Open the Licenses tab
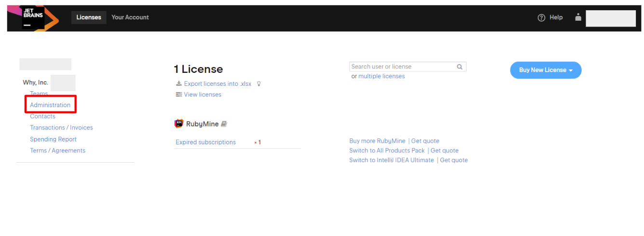Image resolution: width=644 pixels, height=236 pixels. [x=89, y=17]
